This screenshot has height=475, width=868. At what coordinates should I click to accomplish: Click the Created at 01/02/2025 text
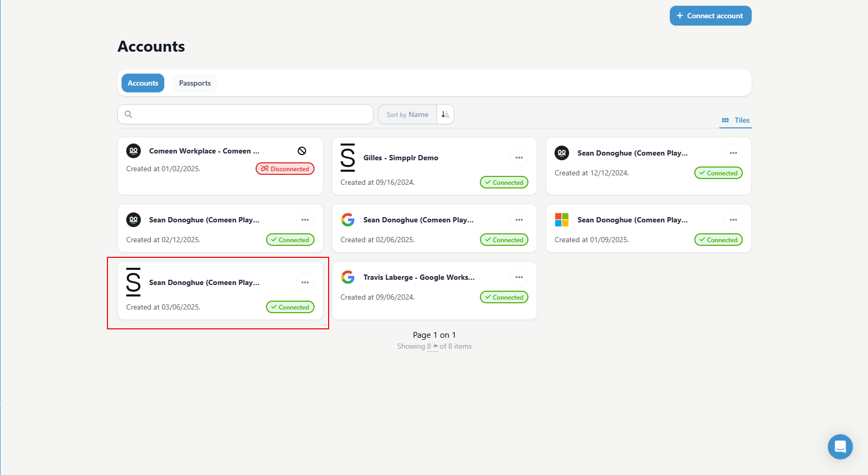point(163,169)
